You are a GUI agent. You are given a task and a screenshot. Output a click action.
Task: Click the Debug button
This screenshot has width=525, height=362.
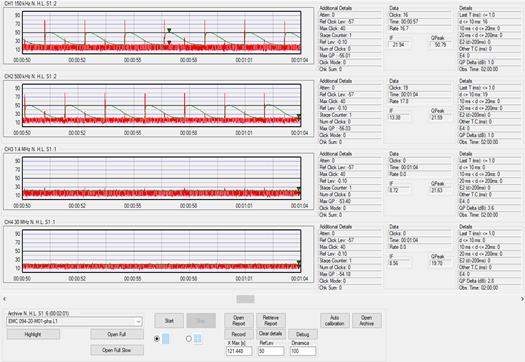(x=303, y=334)
